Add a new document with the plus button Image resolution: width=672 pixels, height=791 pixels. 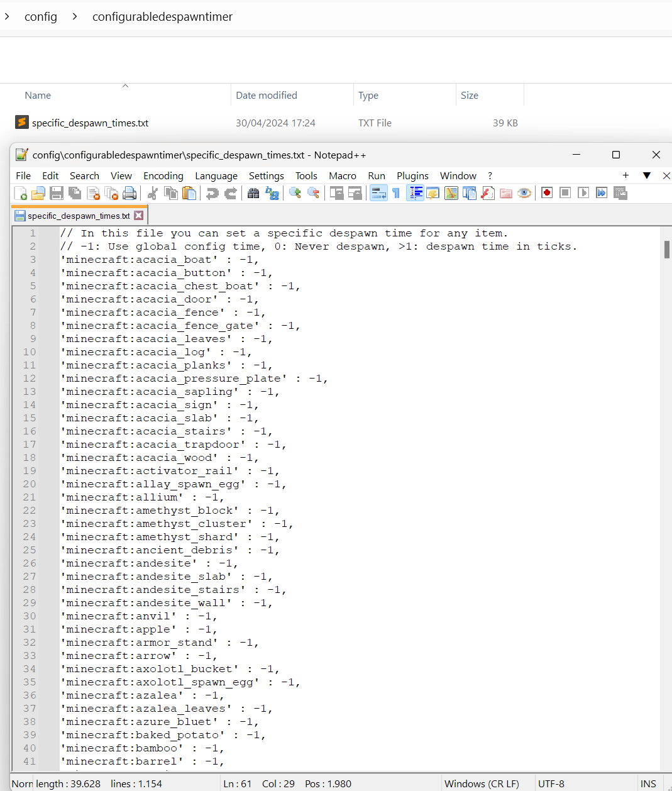pos(625,175)
